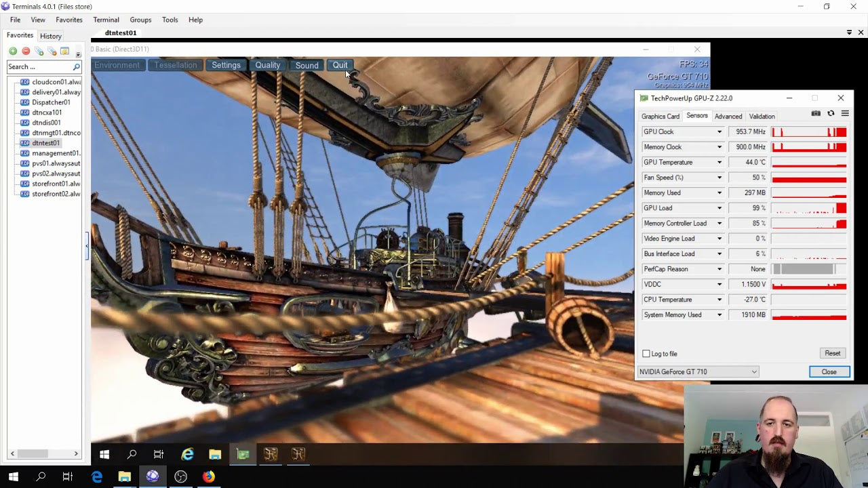868x488 pixels.
Task: Take a GPU-Z screenshot with camera icon
Action: [x=816, y=114]
